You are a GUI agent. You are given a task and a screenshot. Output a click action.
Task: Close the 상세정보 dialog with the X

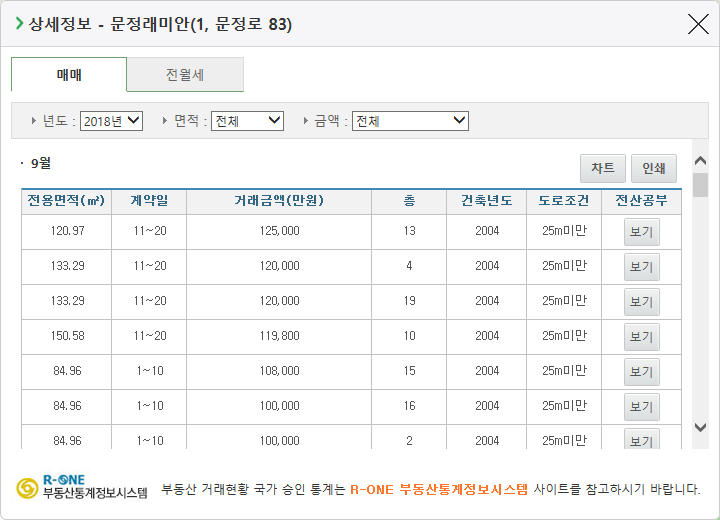click(x=698, y=24)
